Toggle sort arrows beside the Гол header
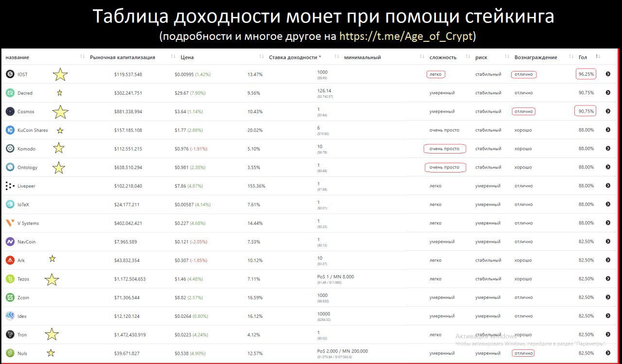Viewport: 622px width, 364px height. tap(598, 57)
